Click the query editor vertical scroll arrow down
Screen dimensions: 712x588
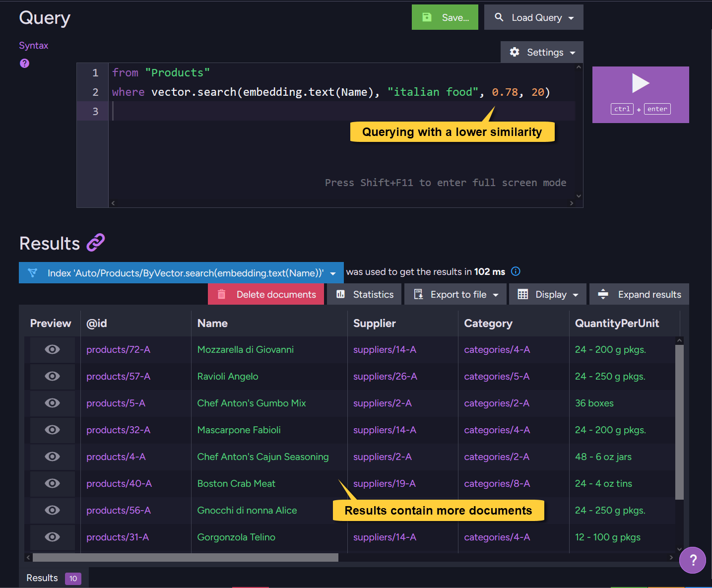click(x=579, y=196)
